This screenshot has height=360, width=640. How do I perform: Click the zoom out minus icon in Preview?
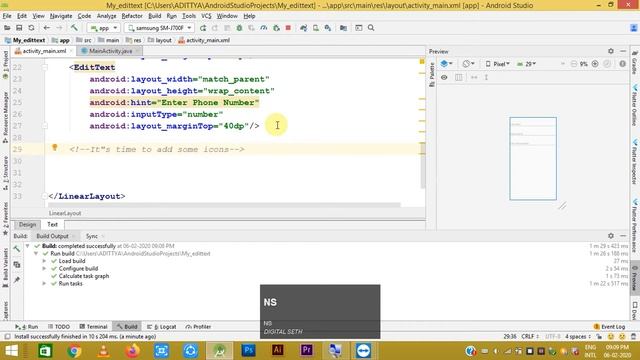[x=574, y=64]
